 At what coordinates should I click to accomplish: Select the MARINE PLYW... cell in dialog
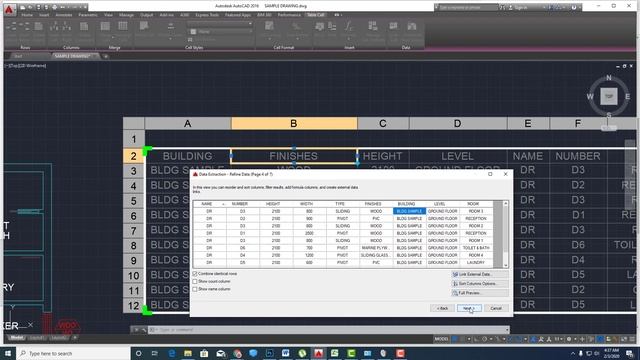pos(376,248)
